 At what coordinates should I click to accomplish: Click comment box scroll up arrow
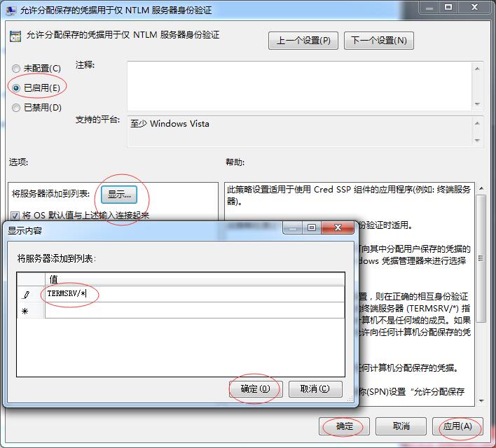click(477, 69)
